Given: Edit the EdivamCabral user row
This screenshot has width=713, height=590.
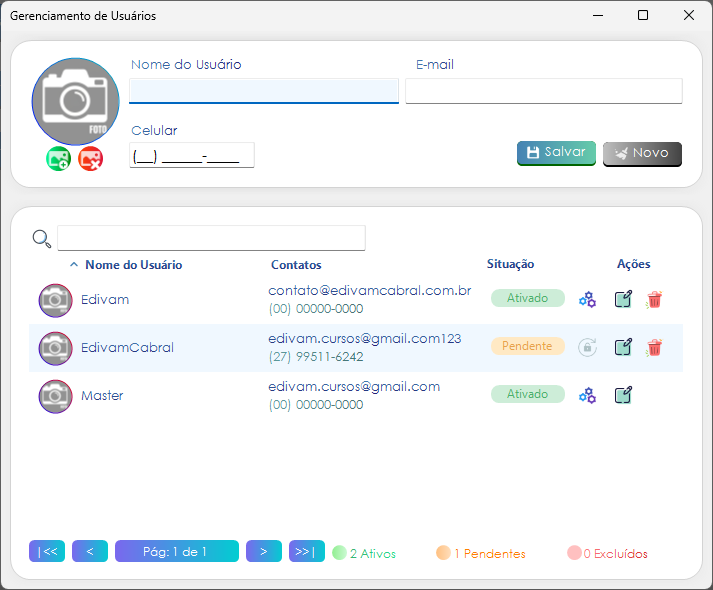Looking at the screenshot, I should pyautogui.click(x=623, y=347).
